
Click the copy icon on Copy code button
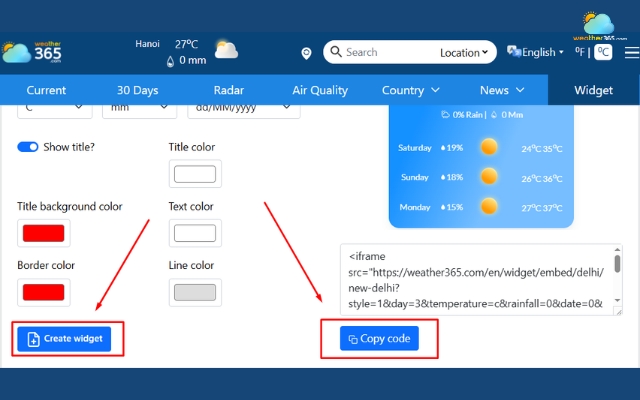click(x=353, y=339)
